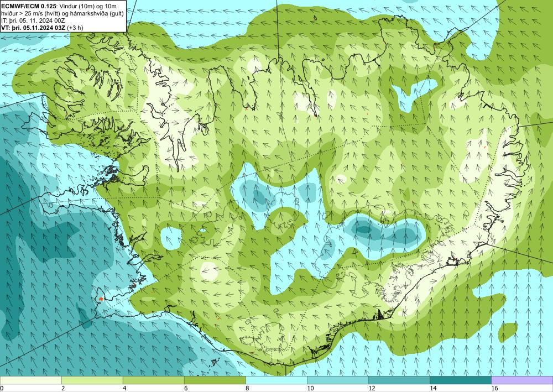This screenshot has width=553, height=392.
Task: Click the light cyan 8–10 legend swatch
Action: tap(276, 380)
